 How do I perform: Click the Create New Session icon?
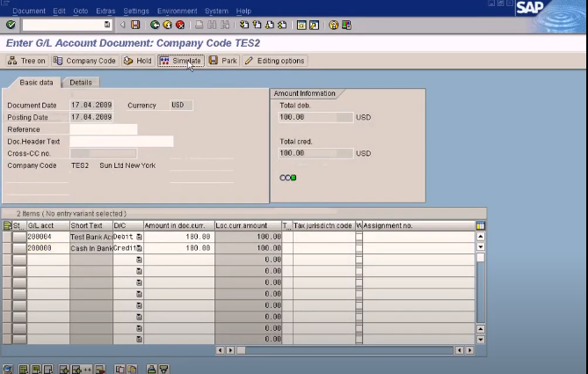pyautogui.click(x=301, y=25)
